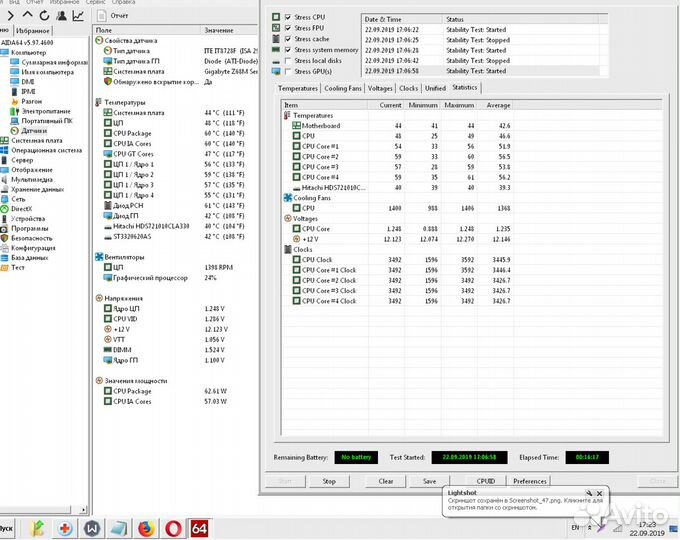Uncheck the Stress CPU checkbox
This screenshot has width=680, height=540.
pyautogui.click(x=288, y=17)
